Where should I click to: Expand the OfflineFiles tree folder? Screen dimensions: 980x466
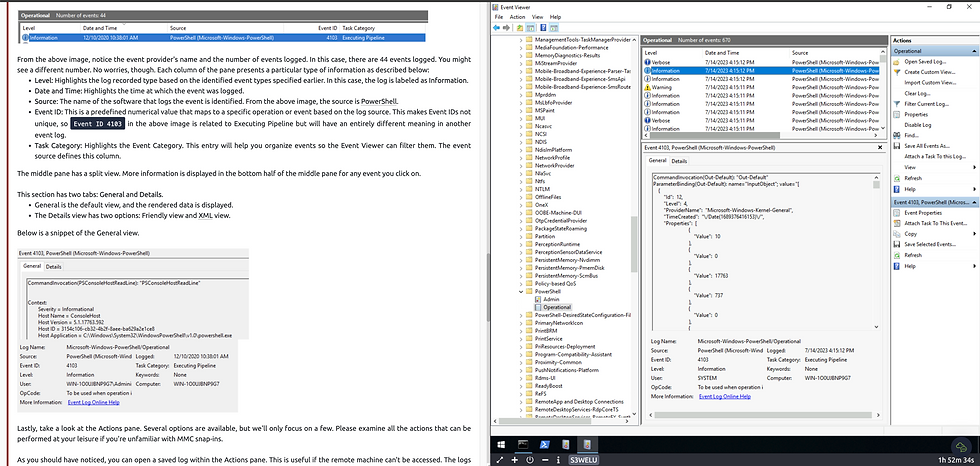click(x=520, y=197)
